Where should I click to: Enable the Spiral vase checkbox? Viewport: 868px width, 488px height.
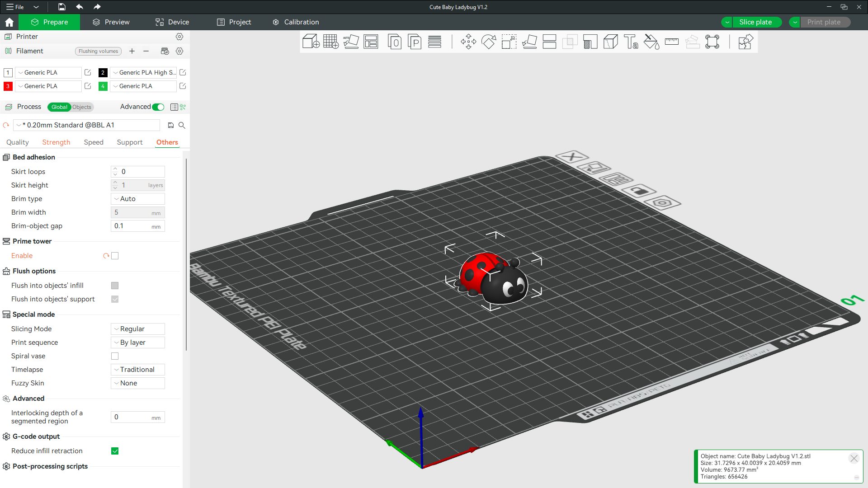coord(115,356)
